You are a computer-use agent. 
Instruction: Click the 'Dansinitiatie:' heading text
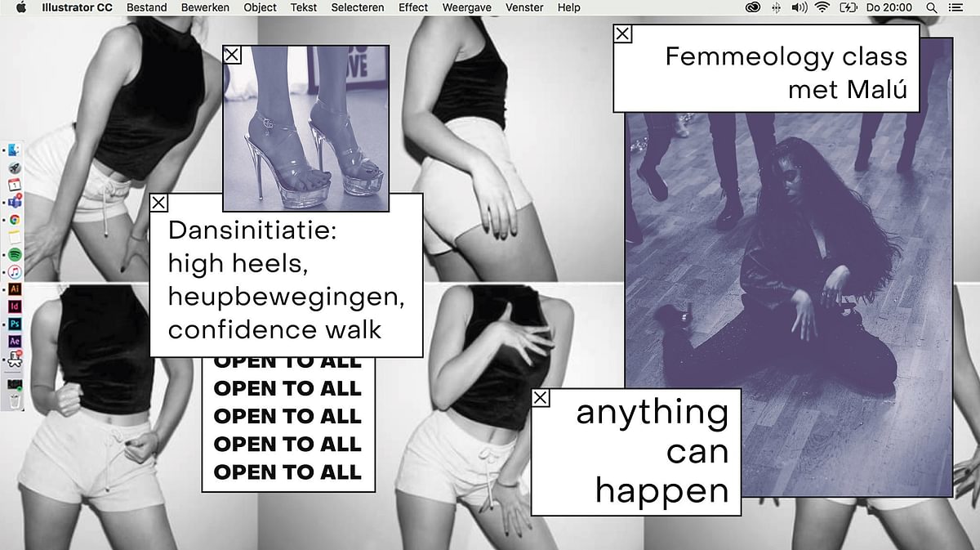click(252, 230)
